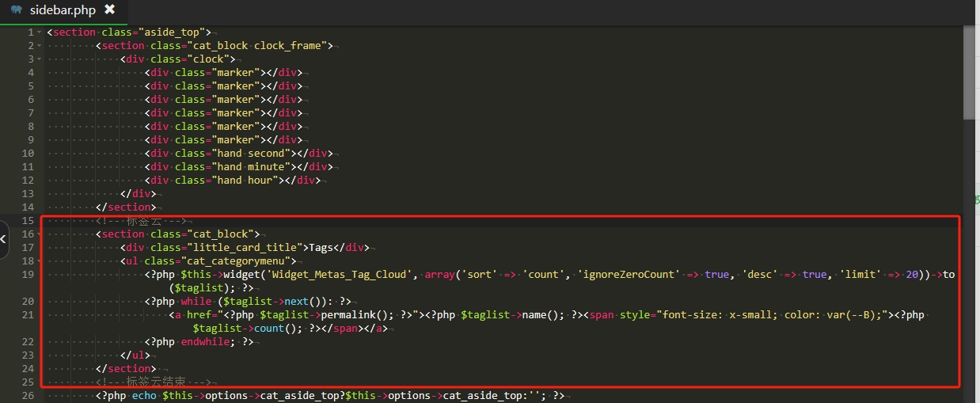This screenshot has width=980, height=403.
Task: Click gutter line number 10
Action: [28, 154]
